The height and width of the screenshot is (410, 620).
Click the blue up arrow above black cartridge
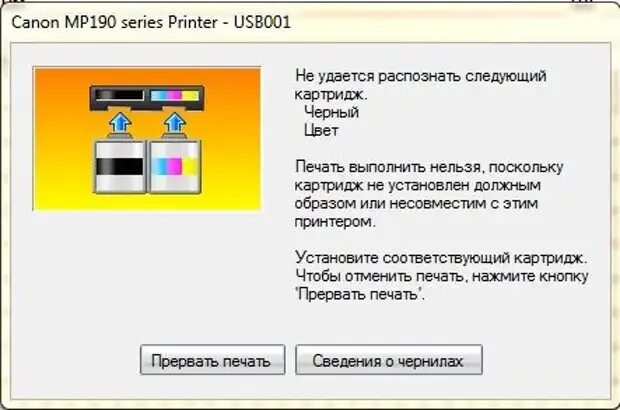[x=120, y=122]
